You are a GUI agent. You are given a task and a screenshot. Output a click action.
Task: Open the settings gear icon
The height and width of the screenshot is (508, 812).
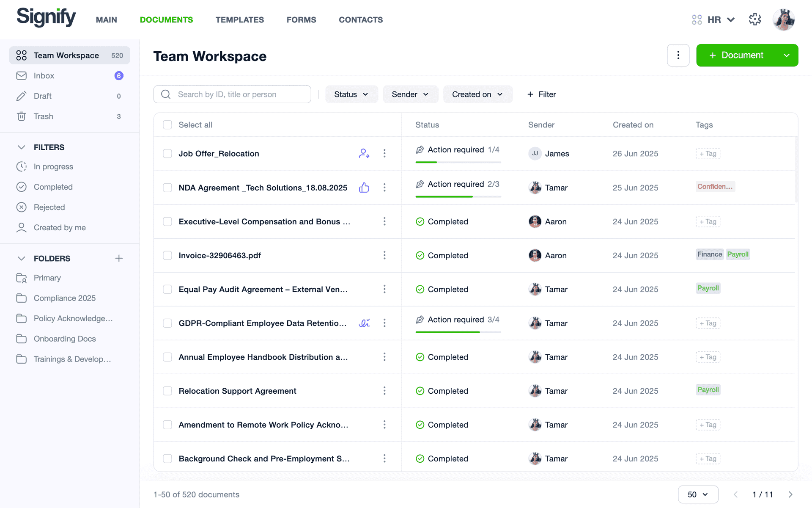(x=755, y=19)
